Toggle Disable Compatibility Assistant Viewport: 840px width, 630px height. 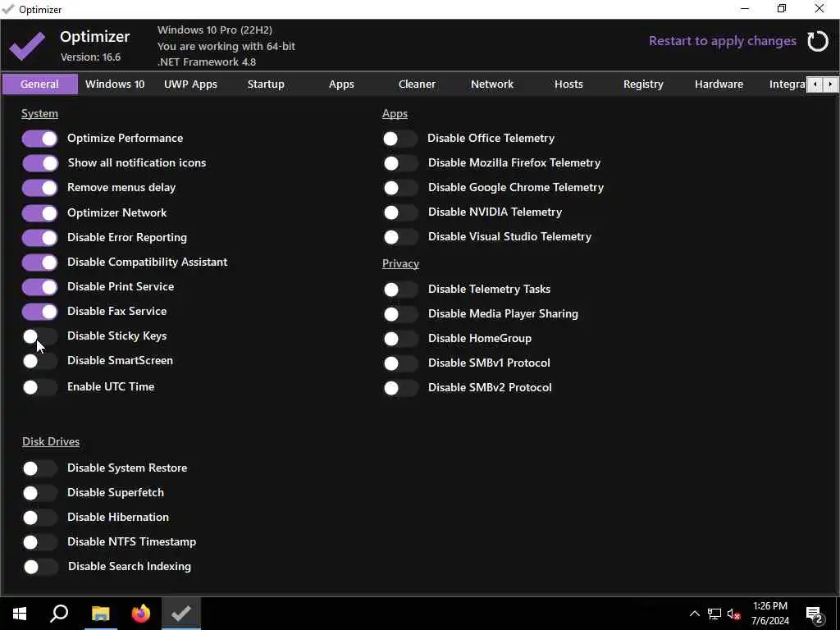click(x=39, y=262)
